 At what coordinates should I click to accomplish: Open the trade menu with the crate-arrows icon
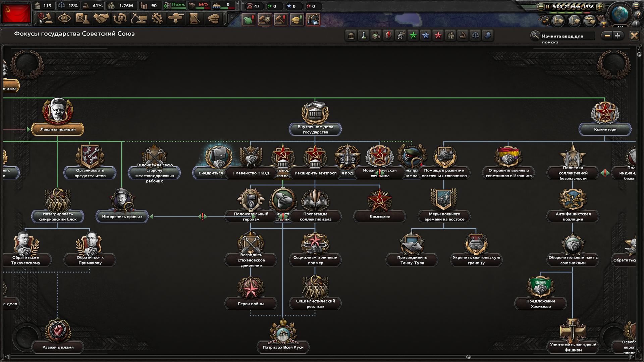[x=120, y=19]
